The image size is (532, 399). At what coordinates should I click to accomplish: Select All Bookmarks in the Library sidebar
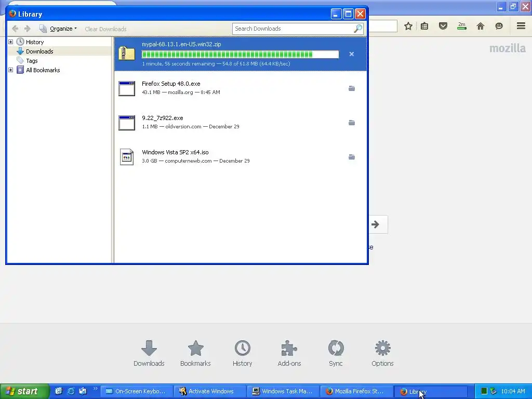click(43, 70)
